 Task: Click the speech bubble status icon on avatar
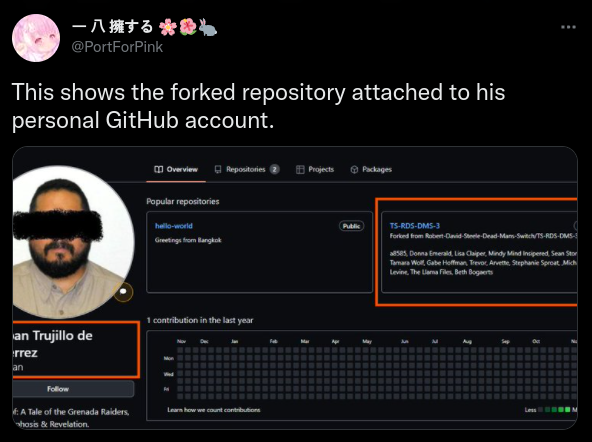(x=123, y=292)
